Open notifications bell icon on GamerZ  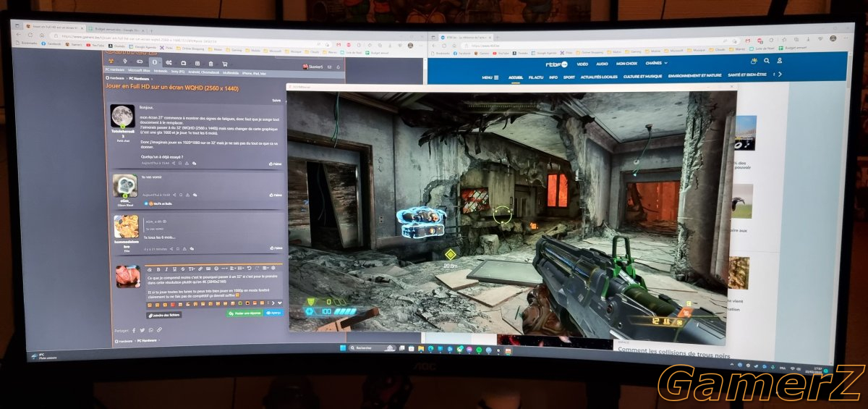[338, 67]
